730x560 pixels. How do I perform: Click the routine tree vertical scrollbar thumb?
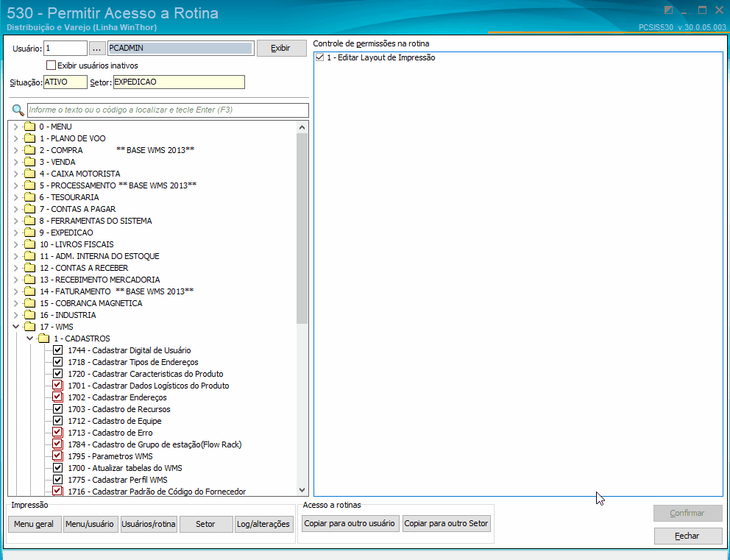(x=302, y=228)
